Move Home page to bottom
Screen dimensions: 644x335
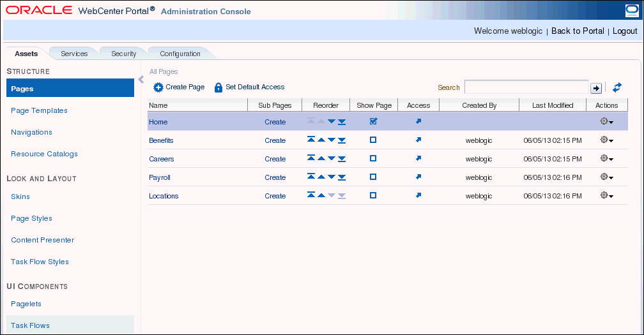342,121
